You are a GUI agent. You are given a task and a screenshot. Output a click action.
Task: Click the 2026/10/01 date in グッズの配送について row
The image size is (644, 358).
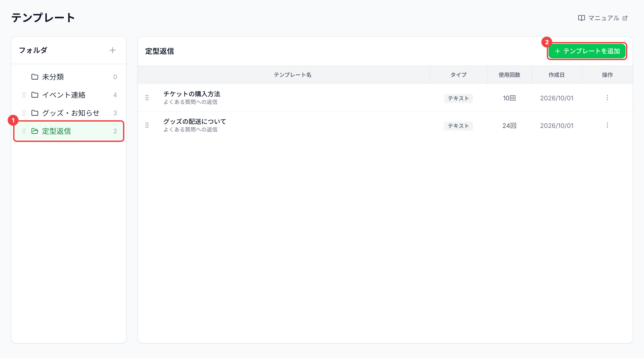pos(557,126)
